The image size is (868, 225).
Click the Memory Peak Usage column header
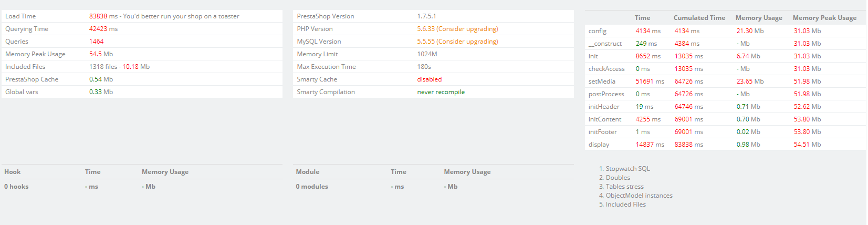pyautogui.click(x=824, y=18)
